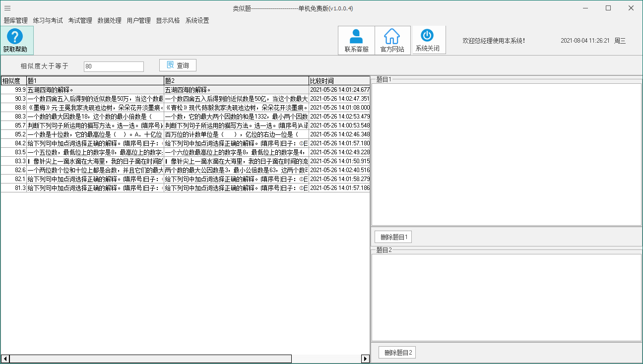Image resolution: width=643 pixels, height=364 pixels.
Task: Open the 官方网站 official website icon
Action: pyautogui.click(x=392, y=40)
